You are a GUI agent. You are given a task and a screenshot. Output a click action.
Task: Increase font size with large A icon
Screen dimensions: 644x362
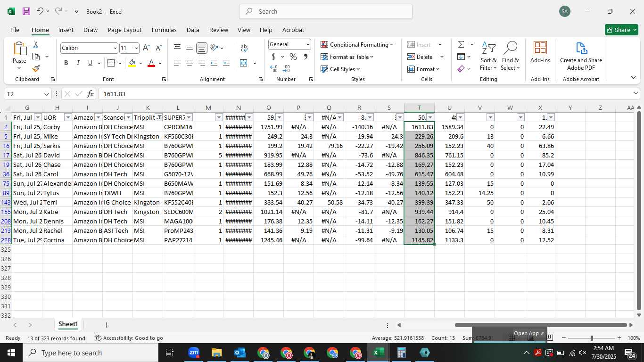tap(146, 48)
